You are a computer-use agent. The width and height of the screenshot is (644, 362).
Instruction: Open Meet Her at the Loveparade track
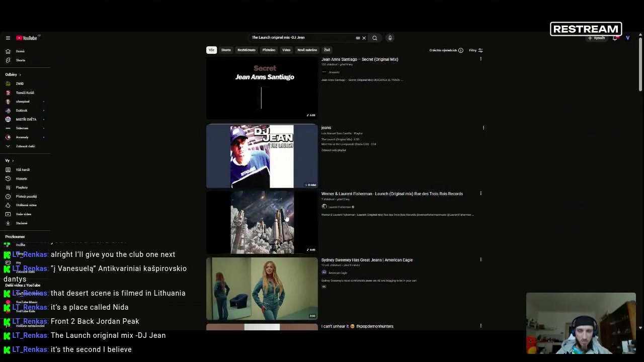point(349,144)
